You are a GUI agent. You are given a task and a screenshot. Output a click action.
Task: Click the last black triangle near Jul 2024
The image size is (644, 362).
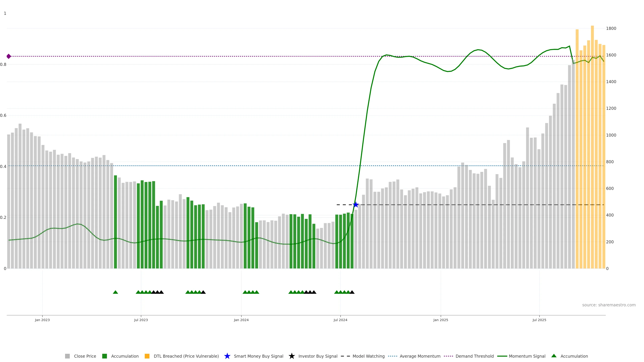352,292
